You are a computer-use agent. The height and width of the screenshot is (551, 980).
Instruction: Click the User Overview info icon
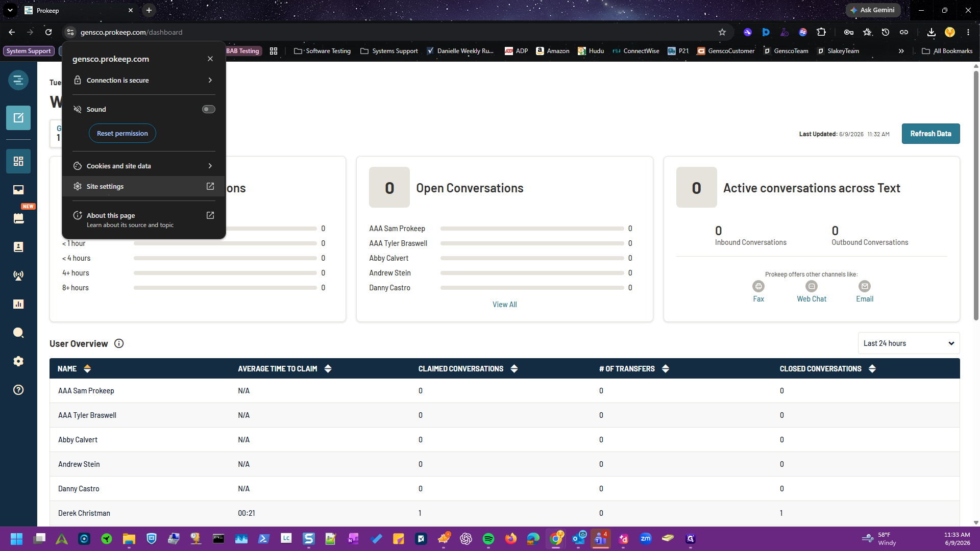click(119, 343)
